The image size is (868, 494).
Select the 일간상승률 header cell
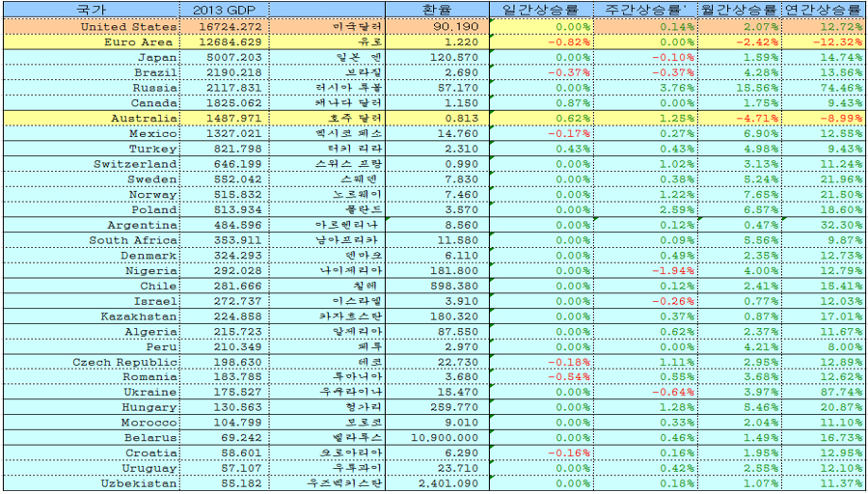click(x=541, y=9)
